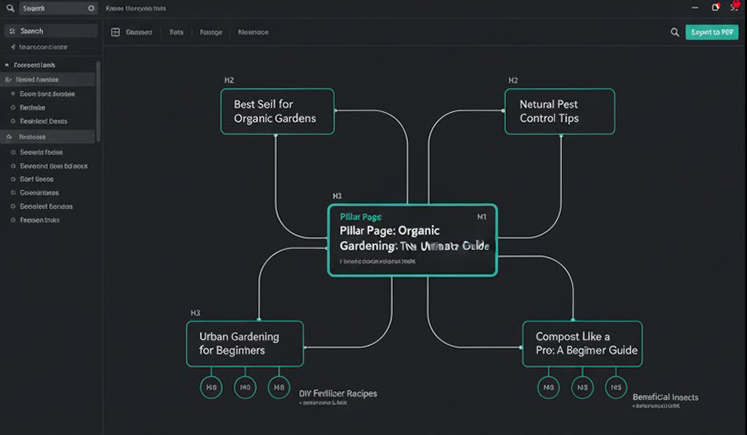Click the connector dot on top of the Urban Gardening node

[259, 320]
